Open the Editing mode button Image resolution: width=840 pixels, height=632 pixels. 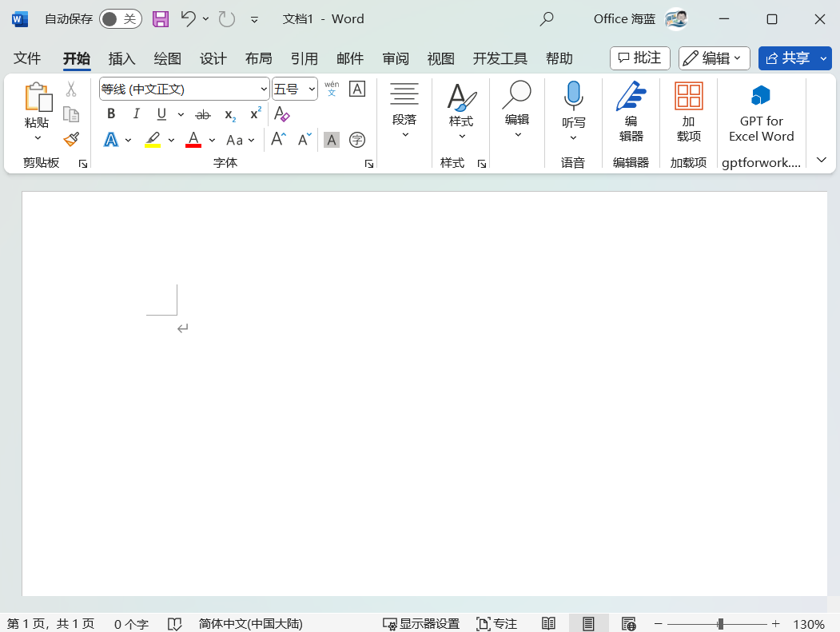[714, 58]
